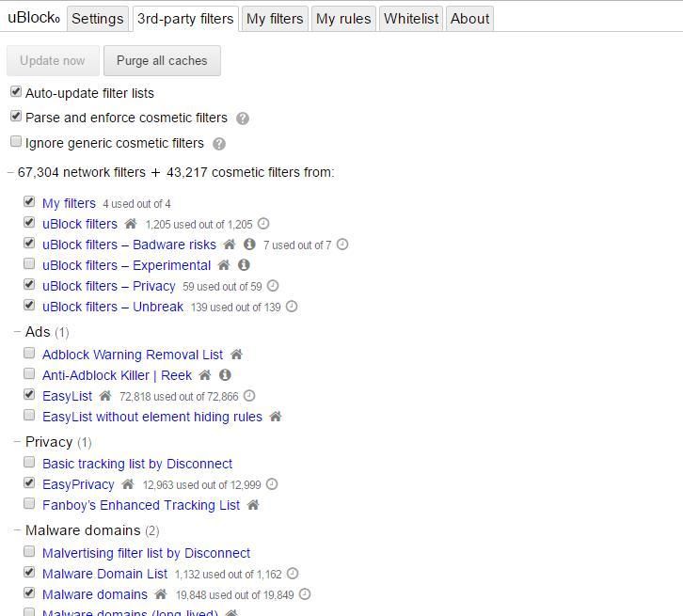Viewport: 683px width, 616px height.
Task: Click clock icon for Malware Domain List
Action: (x=293, y=574)
